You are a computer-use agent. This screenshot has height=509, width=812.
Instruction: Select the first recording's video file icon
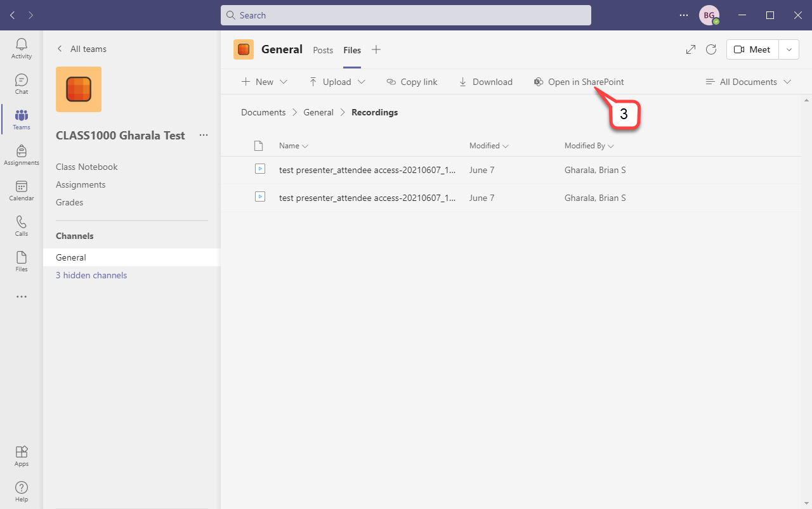point(259,169)
